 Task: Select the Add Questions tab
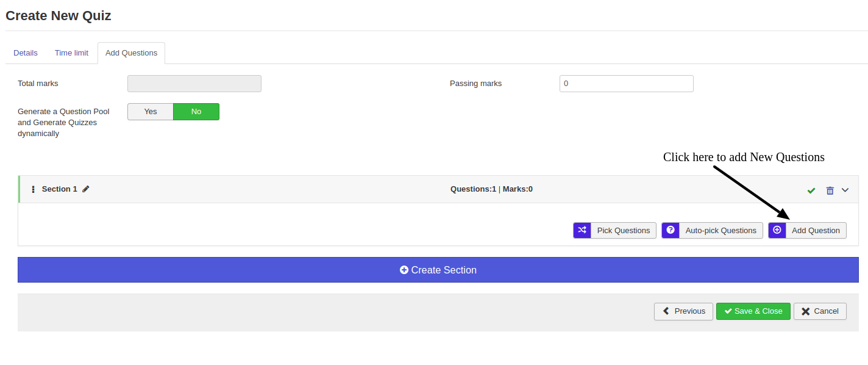point(131,53)
